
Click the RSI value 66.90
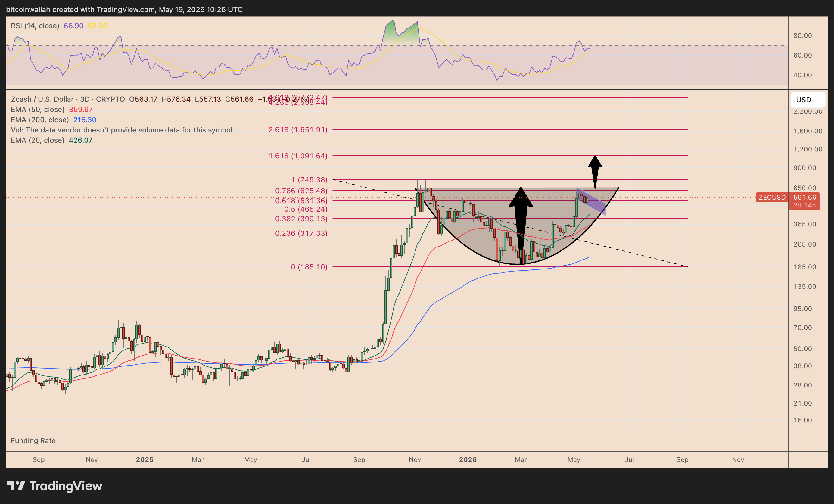tap(73, 26)
